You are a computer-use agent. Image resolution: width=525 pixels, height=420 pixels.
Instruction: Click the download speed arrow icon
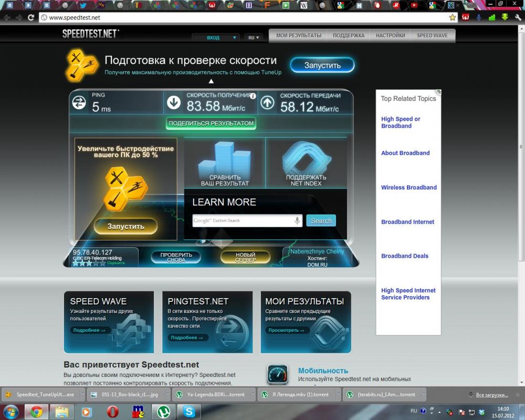174,102
